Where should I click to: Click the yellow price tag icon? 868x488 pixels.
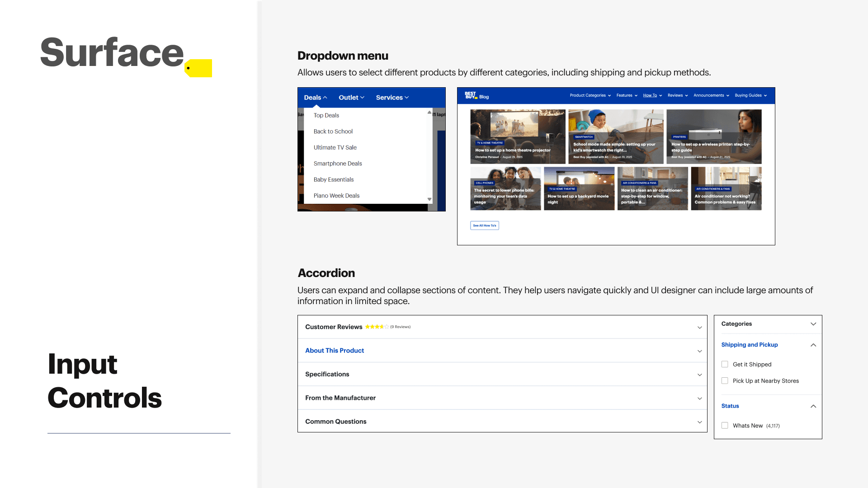pos(199,68)
